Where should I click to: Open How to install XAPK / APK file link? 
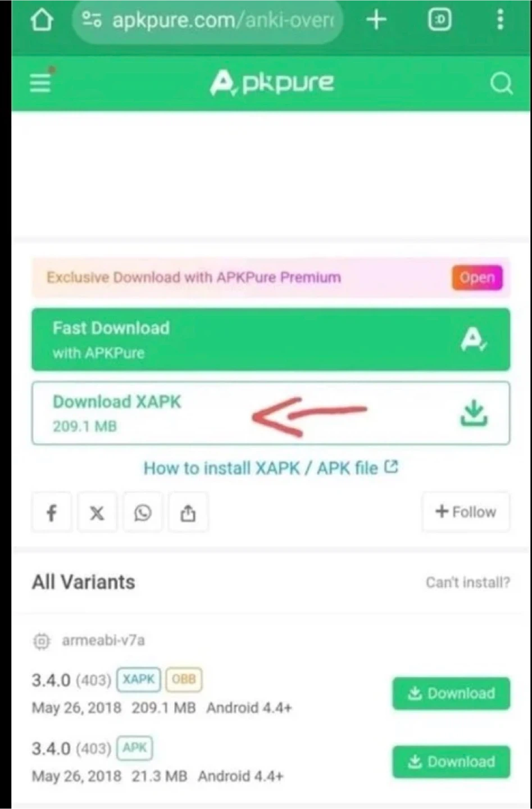(x=271, y=467)
